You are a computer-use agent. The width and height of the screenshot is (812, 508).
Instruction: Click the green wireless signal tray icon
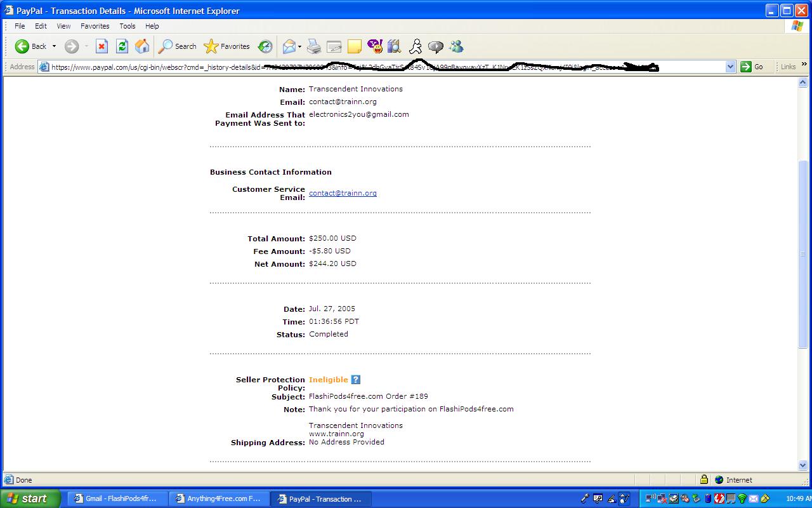coord(742,498)
